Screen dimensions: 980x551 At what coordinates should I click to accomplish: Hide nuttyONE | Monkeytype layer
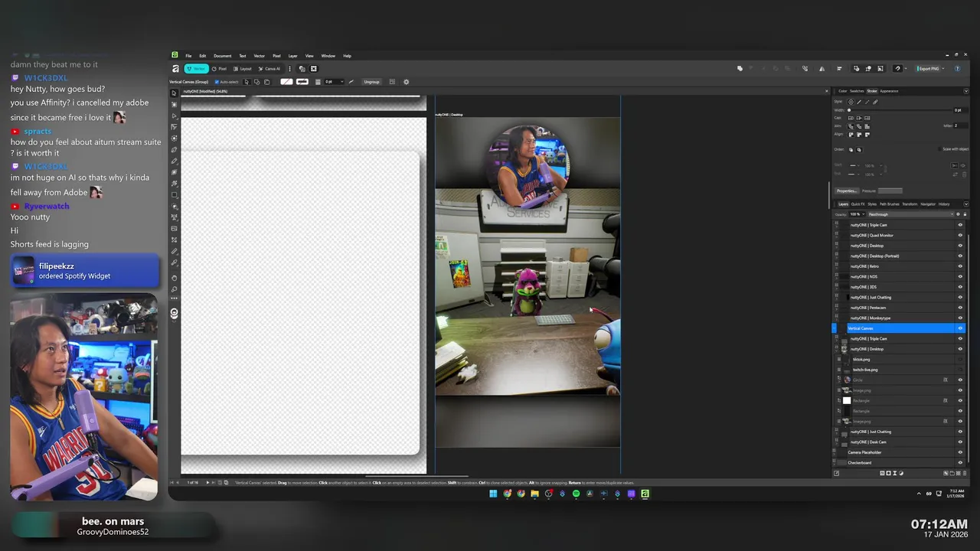click(960, 318)
